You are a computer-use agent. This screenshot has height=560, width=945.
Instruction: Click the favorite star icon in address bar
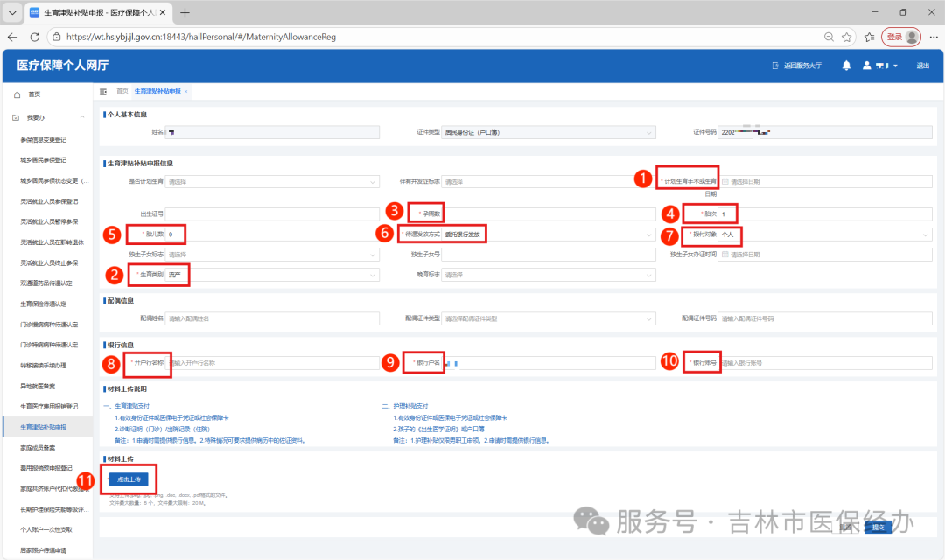847,37
